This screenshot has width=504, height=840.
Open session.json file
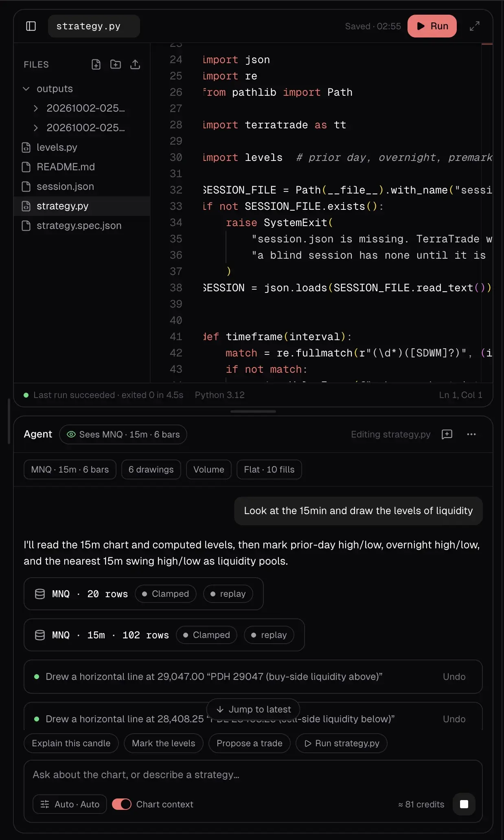[82, 187]
